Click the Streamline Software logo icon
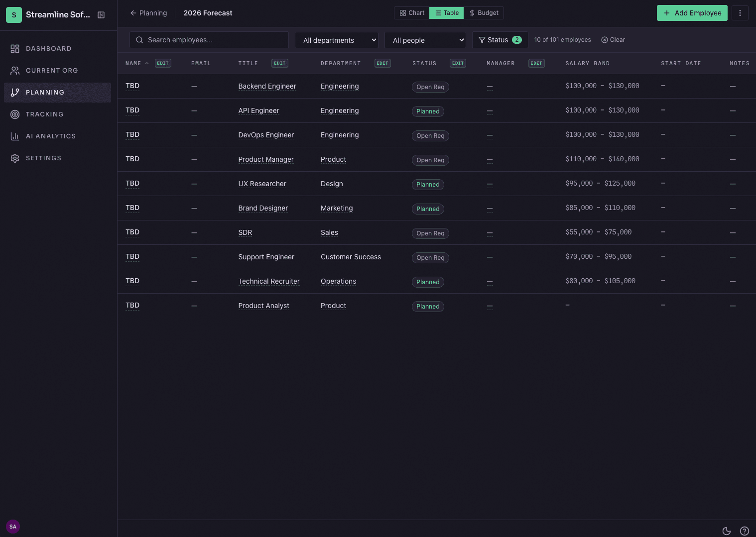 14,15
